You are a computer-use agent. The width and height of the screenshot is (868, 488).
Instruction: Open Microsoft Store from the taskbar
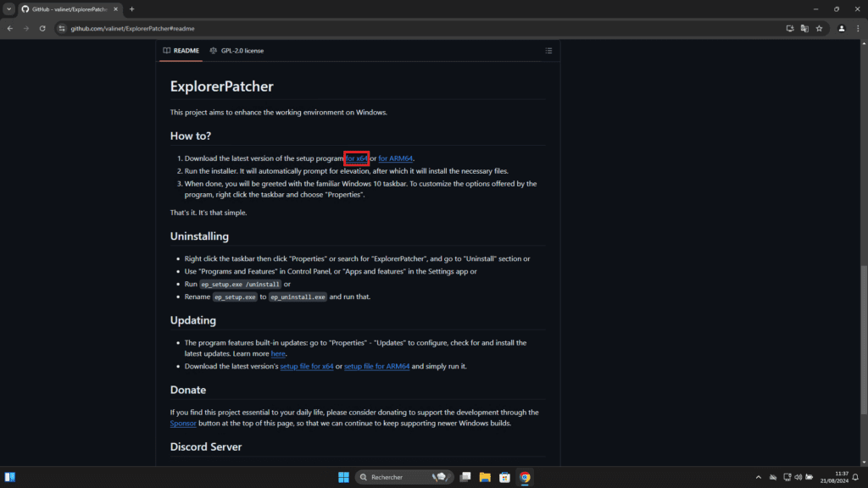(504, 477)
